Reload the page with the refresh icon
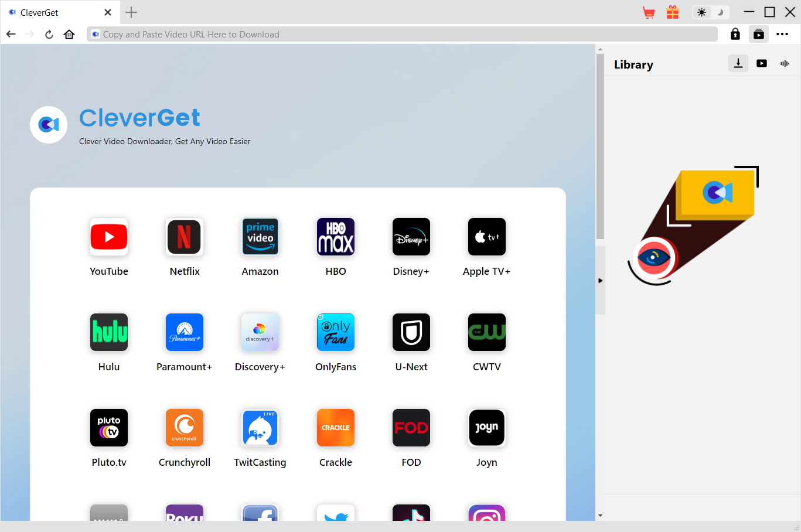 [x=49, y=33]
